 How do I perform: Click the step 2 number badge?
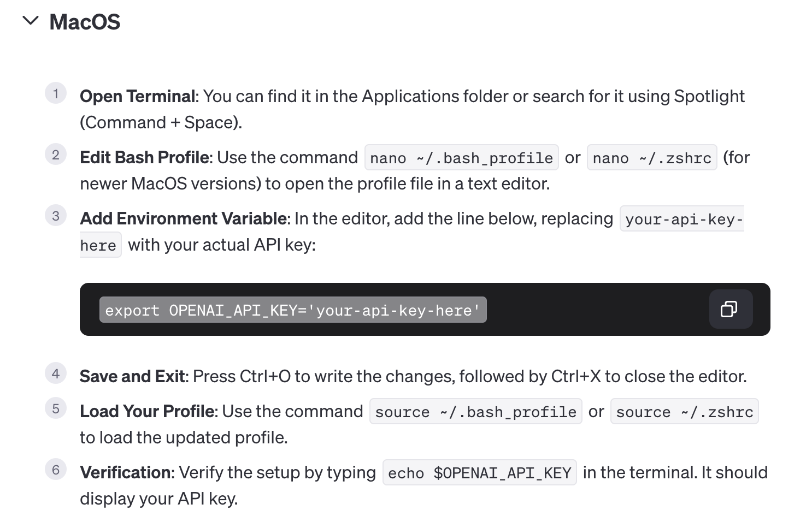tap(56, 155)
